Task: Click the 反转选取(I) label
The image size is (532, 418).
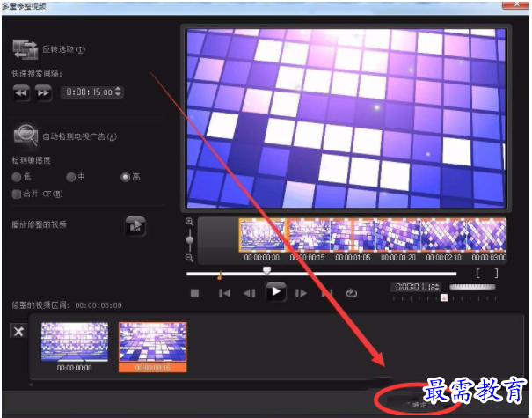Action: tap(64, 49)
